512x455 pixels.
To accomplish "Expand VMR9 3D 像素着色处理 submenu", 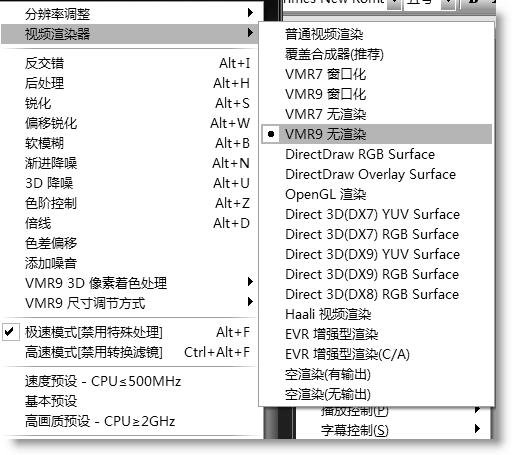I will (130, 283).
